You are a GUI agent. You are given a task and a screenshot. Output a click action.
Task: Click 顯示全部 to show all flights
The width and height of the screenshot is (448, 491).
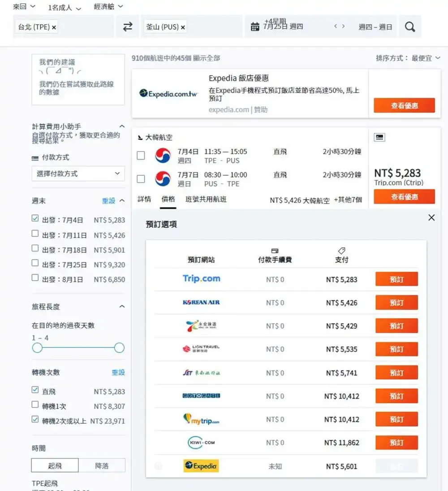[x=207, y=58]
